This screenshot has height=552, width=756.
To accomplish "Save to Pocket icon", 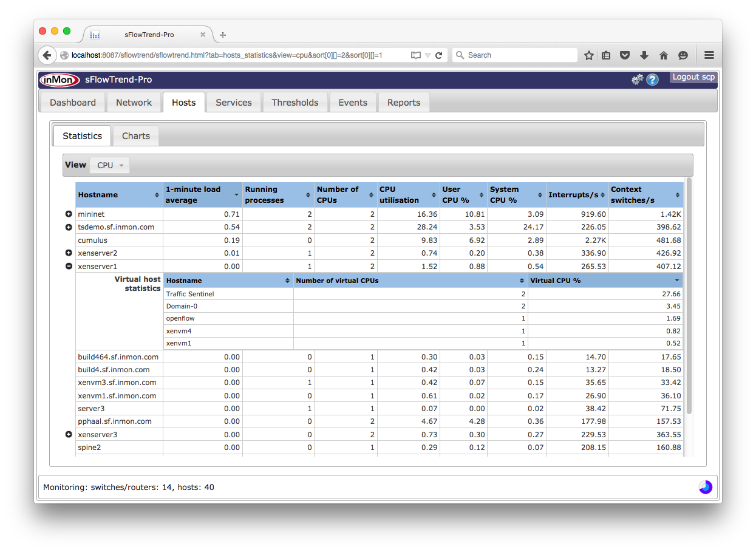I will click(x=625, y=55).
